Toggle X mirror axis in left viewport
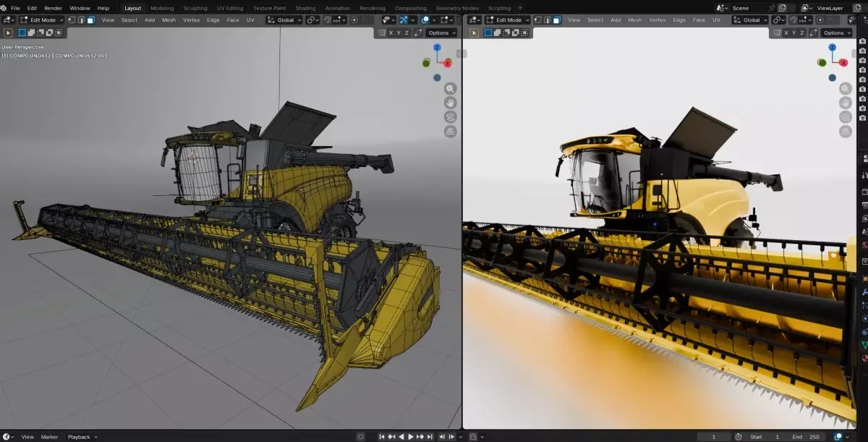 point(391,33)
